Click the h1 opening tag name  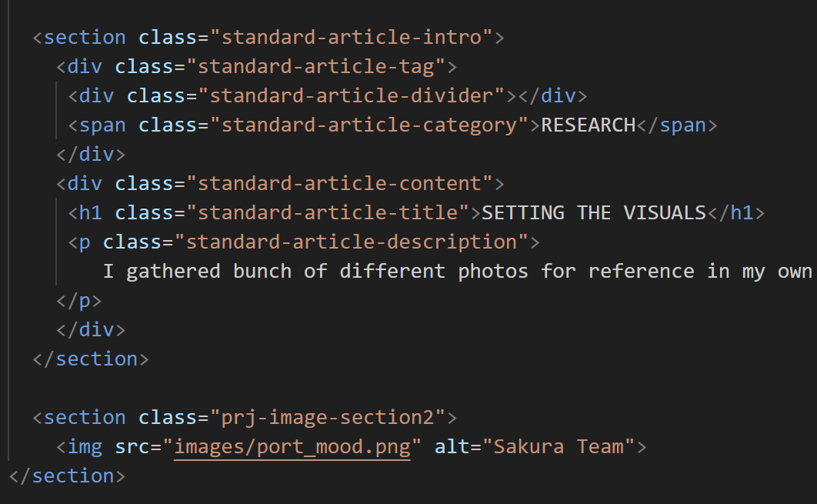point(91,212)
